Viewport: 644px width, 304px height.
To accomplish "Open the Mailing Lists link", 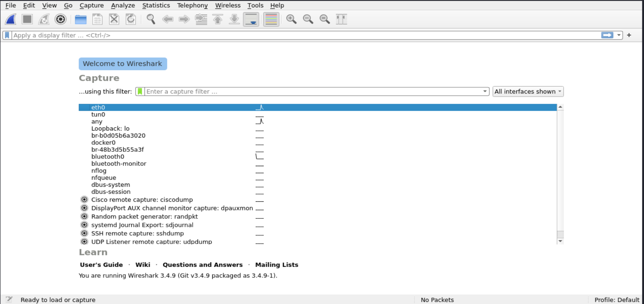I will pos(277,265).
